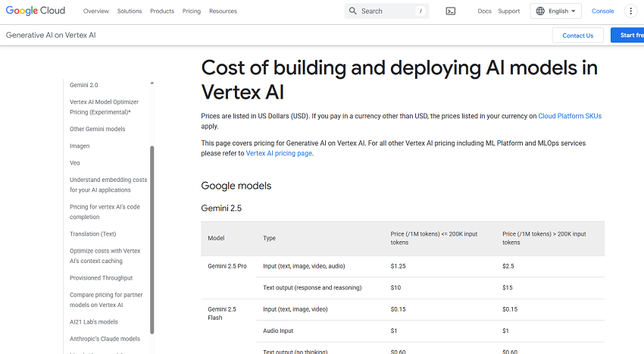Follow the Cloud Platform SKUs link
The height and width of the screenshot is (354, 644).
(570, 116)
